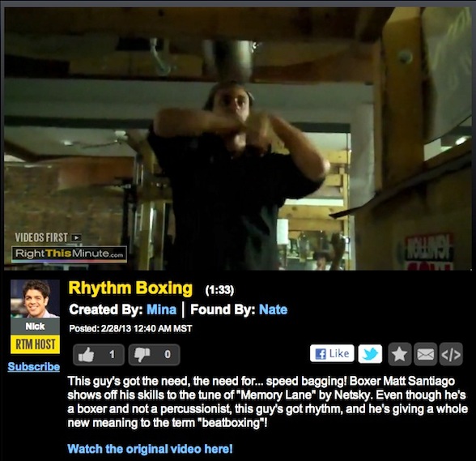Viewport: 476px width, 461px height.
Task: Click the small play icon beside Videos First
Action: point(76,237)
